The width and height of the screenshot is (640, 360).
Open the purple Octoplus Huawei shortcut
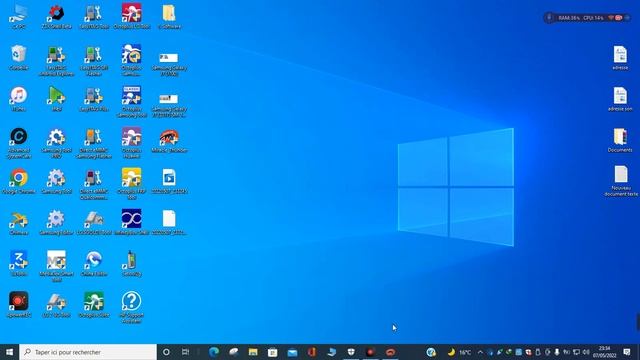(x=131, y=143)
